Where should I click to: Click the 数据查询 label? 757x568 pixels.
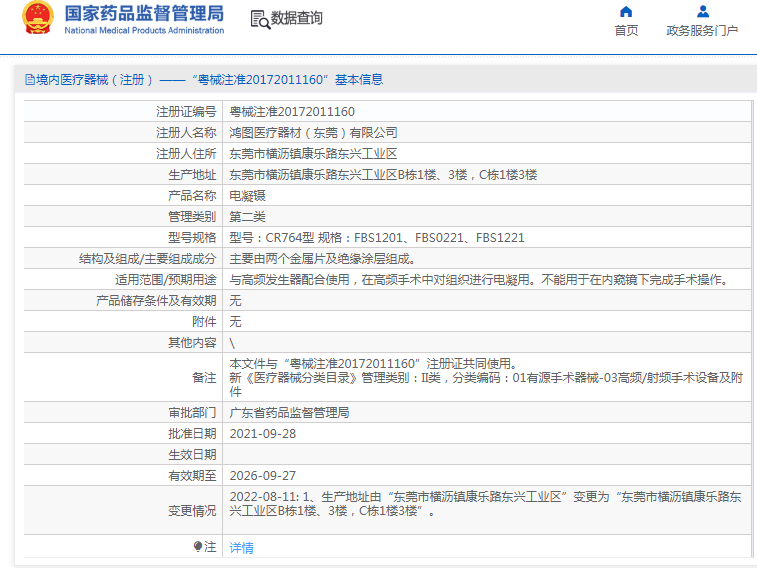coord(296,18)
